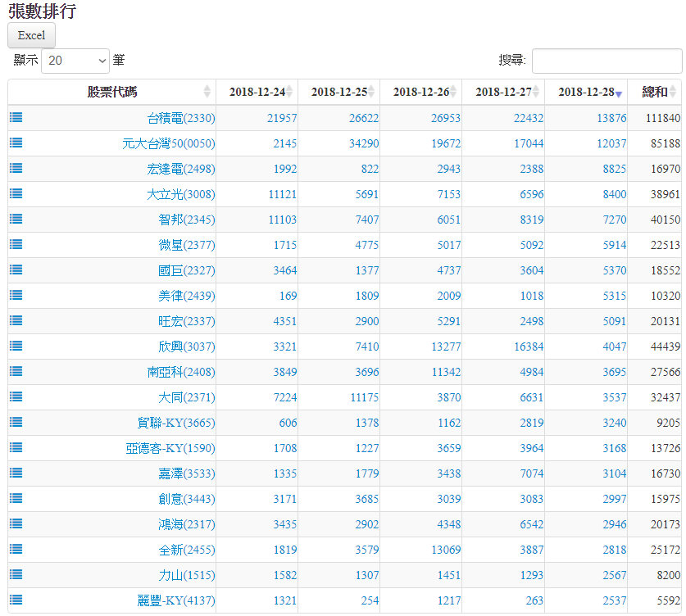Click list icon beside 台積電(2330)
This screenshot has height=616, width=686.
(x=16, y=118)
